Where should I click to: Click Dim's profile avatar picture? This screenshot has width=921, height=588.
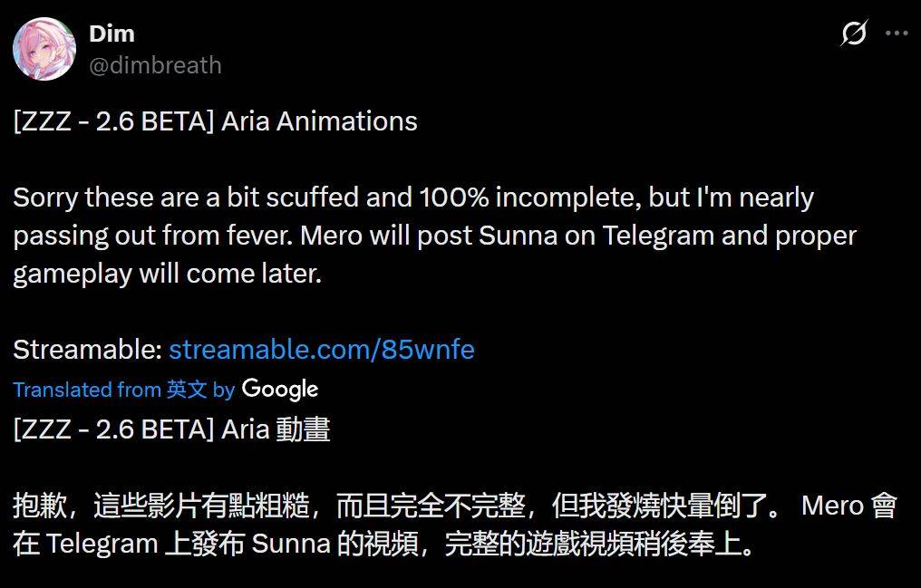[x=44, y=49]
